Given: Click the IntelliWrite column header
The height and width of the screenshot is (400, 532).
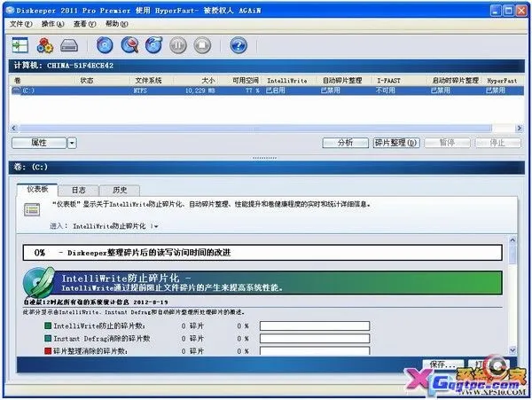Looking at the screenshot, I should click(291, 81).
